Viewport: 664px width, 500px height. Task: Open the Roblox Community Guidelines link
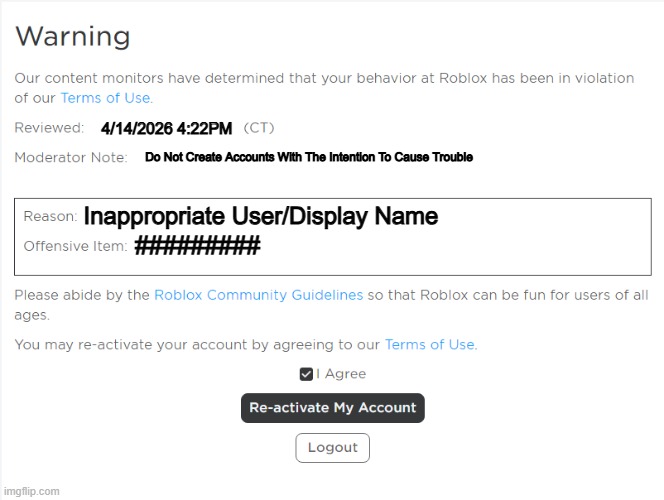[258, 295]
